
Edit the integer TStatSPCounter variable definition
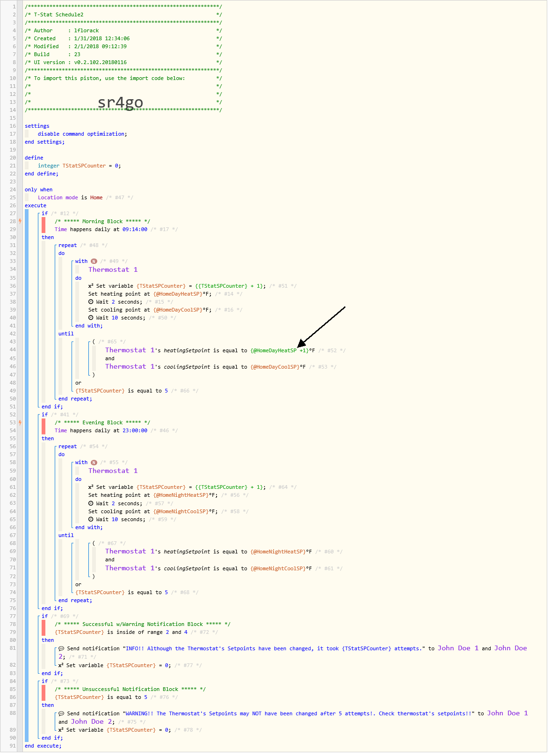point(79,166)
